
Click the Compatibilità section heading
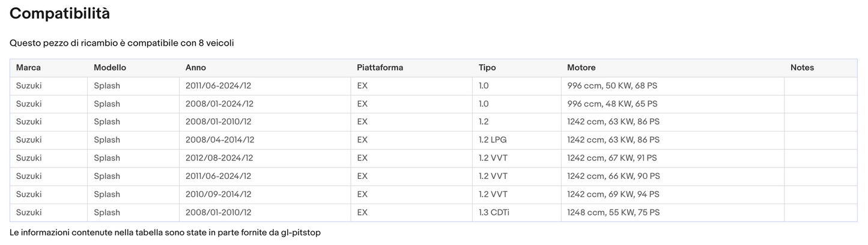point(60,13)
